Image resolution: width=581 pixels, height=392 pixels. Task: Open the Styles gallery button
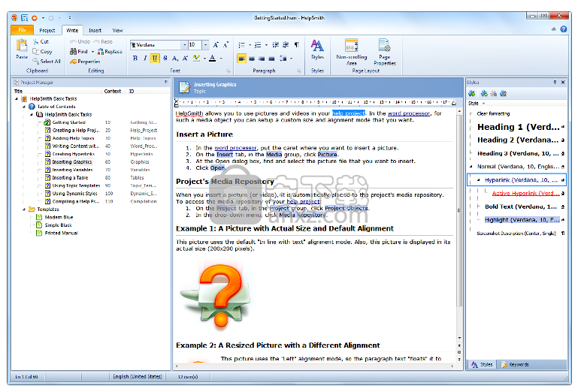[x=317, y=50]
